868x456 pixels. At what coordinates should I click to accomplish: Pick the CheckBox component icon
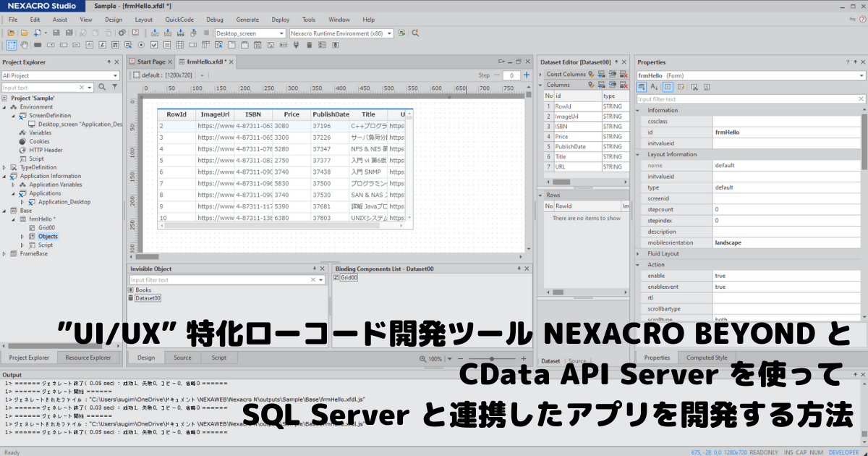click(x=154, y=45)
